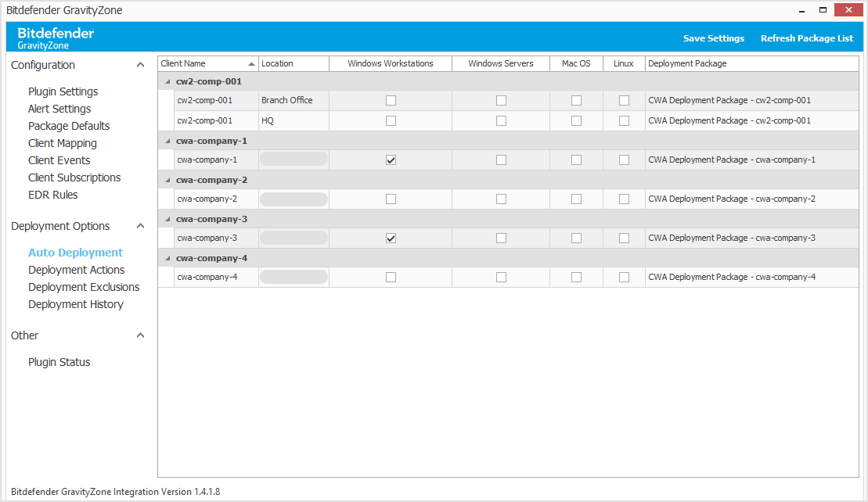Enable Linux deployment for cwa-company-4
Viewport: 868px width, 502px height.
tap(624, 277)
